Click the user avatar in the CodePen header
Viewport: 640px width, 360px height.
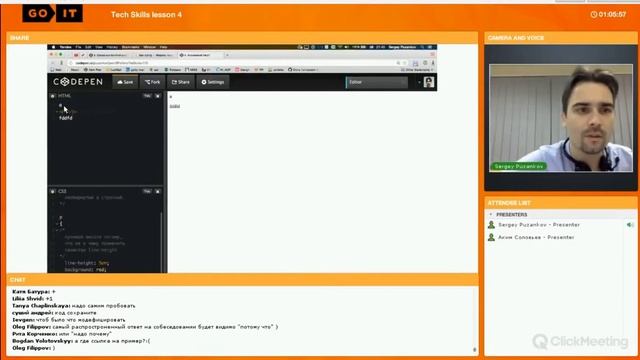coord(429,82)
